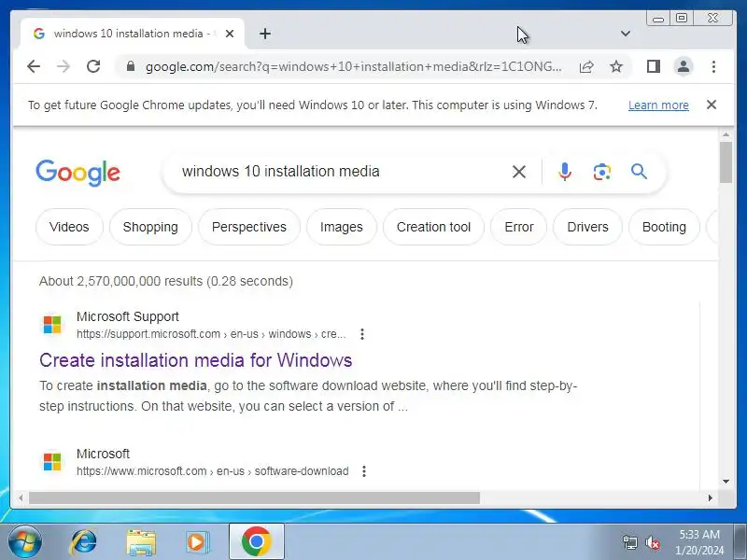Screen dimensions: 747x560
Task: Open options for microsoft.com software-download result
Action: 364,471
